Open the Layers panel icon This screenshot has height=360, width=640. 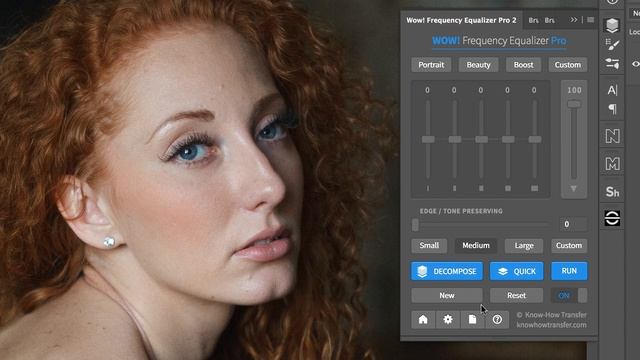click(612, 25)
